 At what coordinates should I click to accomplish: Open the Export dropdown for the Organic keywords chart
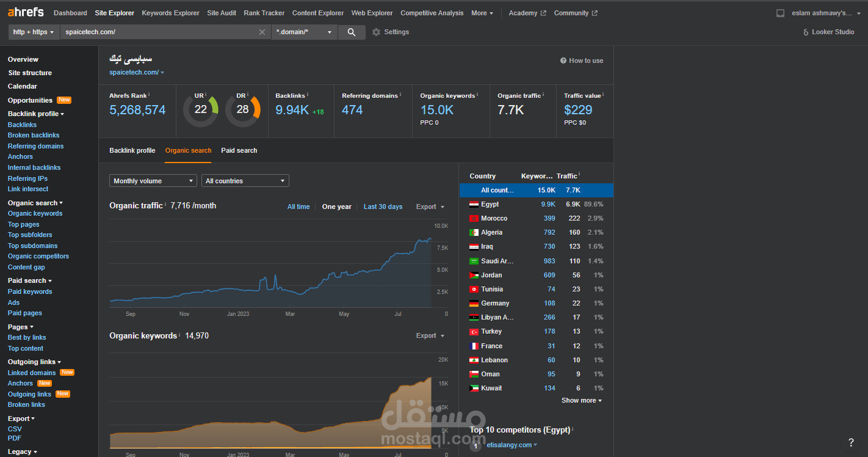pos(430,336)
